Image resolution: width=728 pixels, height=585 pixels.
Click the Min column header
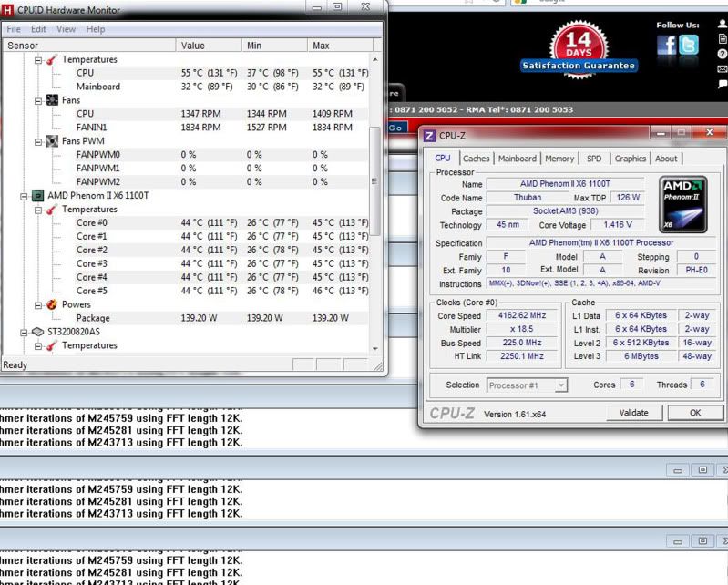(274, 46)
